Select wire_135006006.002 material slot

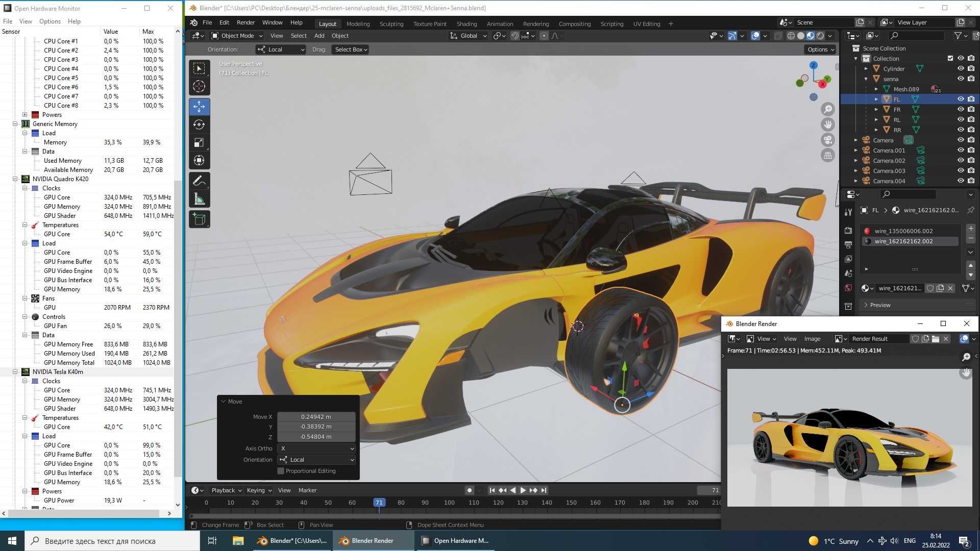(x=910, y=231)
